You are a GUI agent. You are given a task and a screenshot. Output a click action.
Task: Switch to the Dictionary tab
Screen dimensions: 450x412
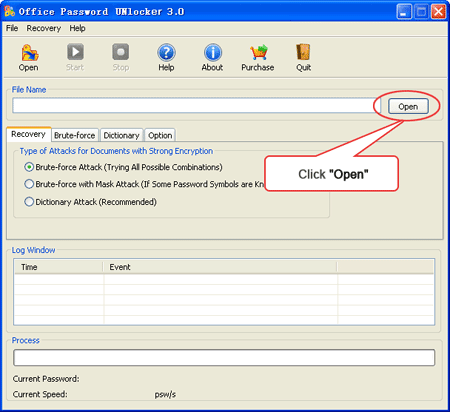click(x=121, y=135)
